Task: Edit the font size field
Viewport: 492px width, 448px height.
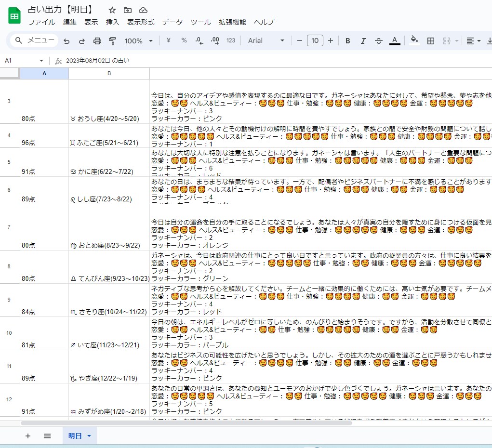Action: [315, 40]
